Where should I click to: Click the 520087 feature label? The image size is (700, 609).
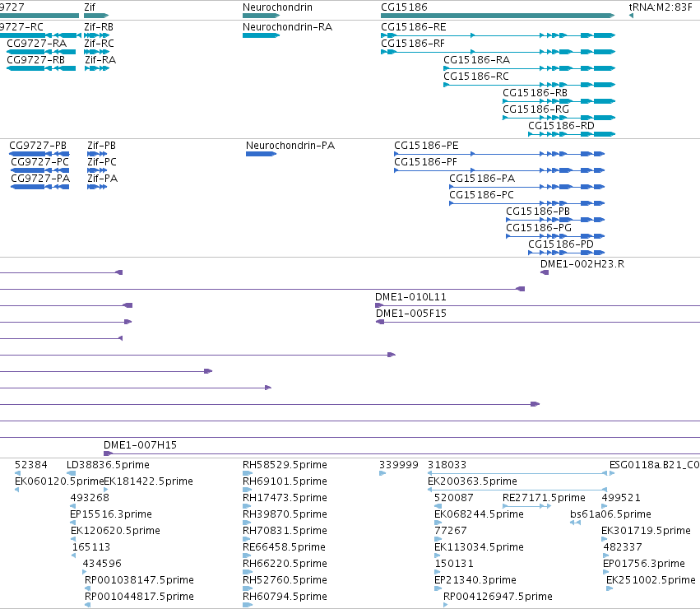[x=454, y=498]
